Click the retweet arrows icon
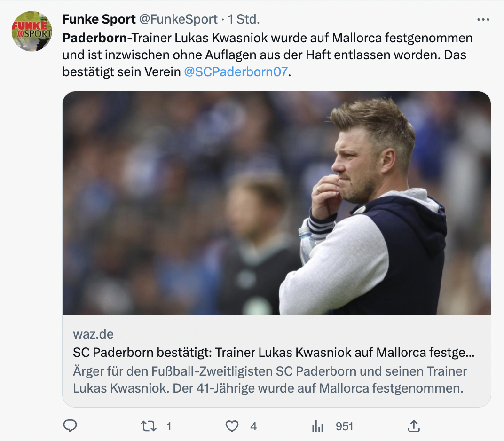504x441 pixels. [148, 426]
